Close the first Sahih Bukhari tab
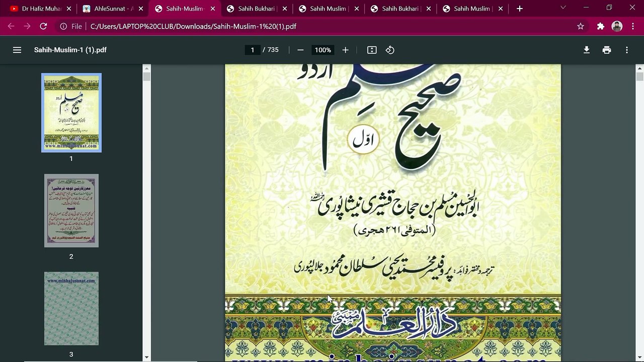 (x=285, y=9)
